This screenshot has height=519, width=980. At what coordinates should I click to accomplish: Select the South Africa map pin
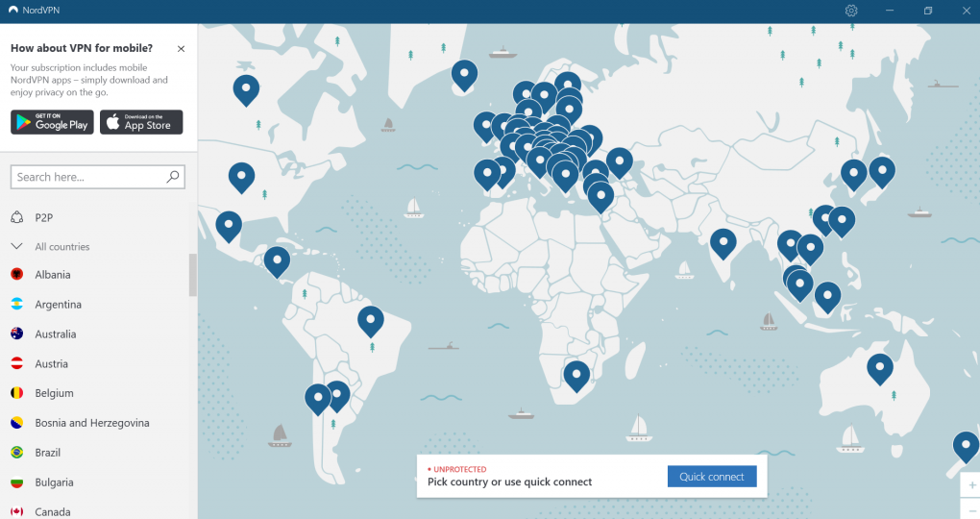coord(576,377)
